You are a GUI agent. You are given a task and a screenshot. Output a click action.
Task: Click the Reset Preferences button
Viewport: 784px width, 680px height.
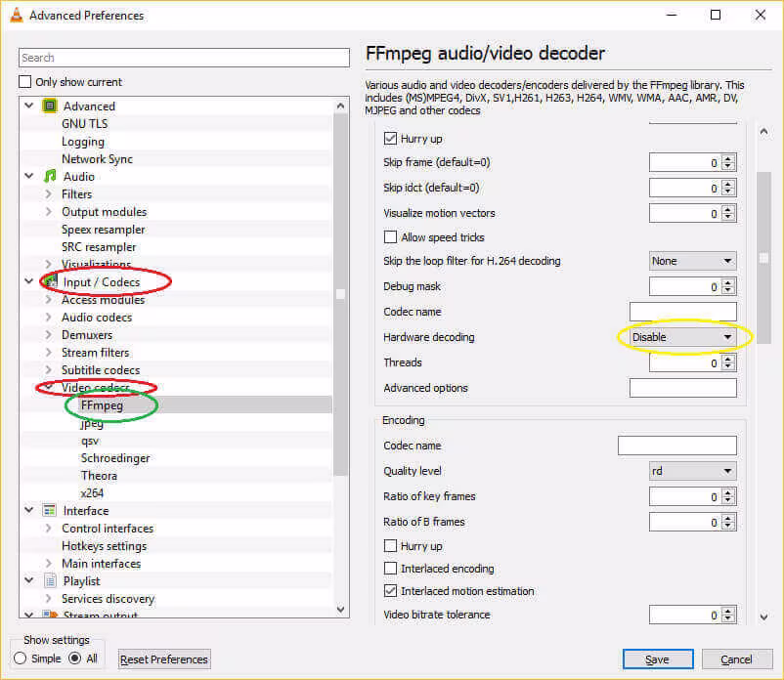[x=164, y=659]
